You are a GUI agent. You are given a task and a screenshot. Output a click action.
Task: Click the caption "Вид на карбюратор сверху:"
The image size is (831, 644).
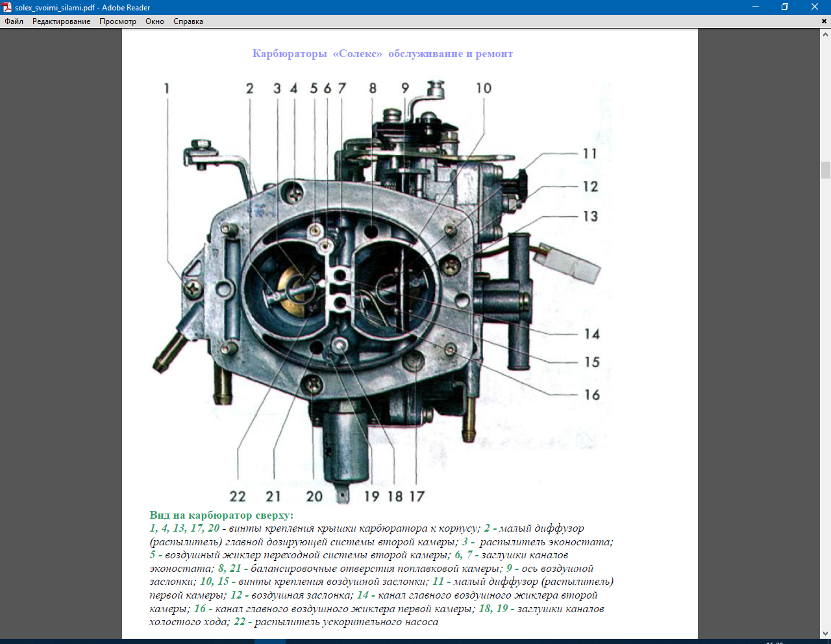[x=221, y=515]
